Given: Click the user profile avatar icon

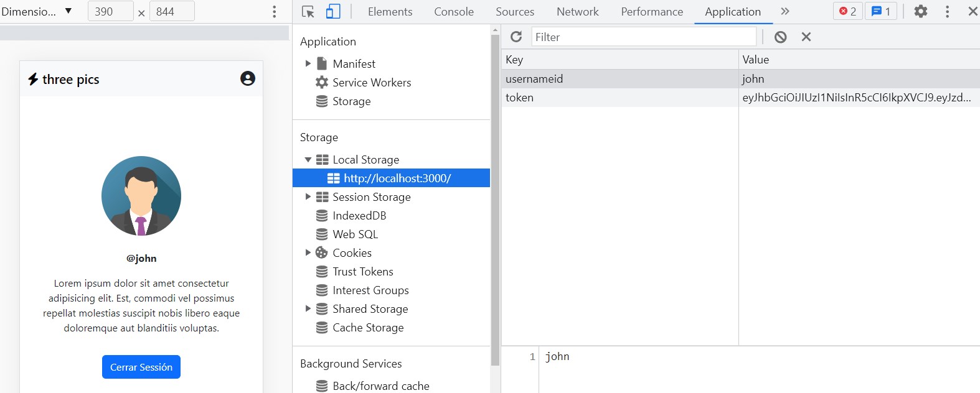Looking at the screenshot, I should tap(248, 78).
